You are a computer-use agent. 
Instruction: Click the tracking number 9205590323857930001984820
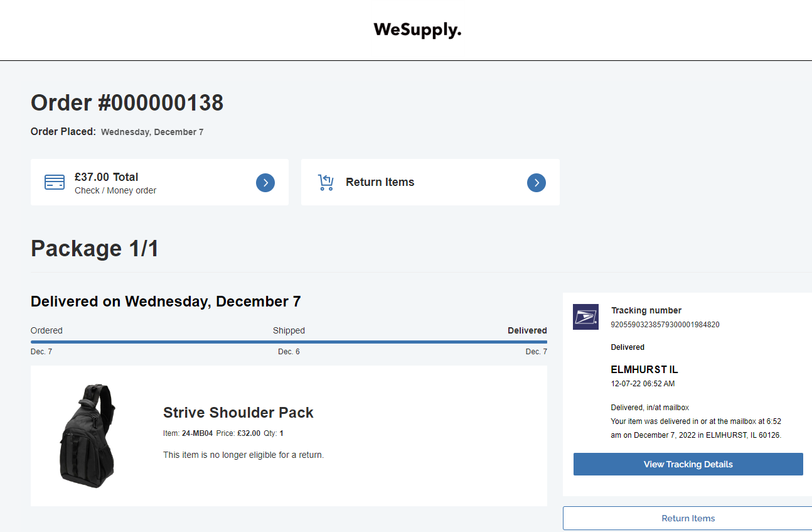click(665, 325)
